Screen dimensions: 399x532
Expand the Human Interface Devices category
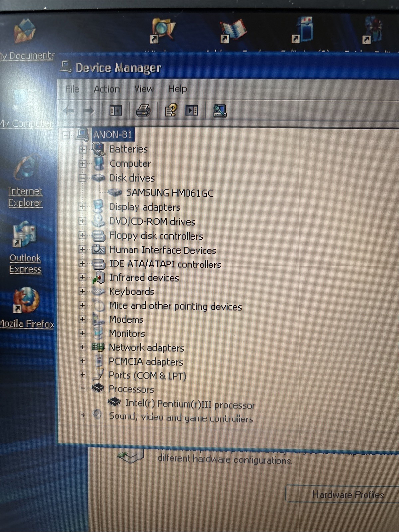(x=82, y=249)
